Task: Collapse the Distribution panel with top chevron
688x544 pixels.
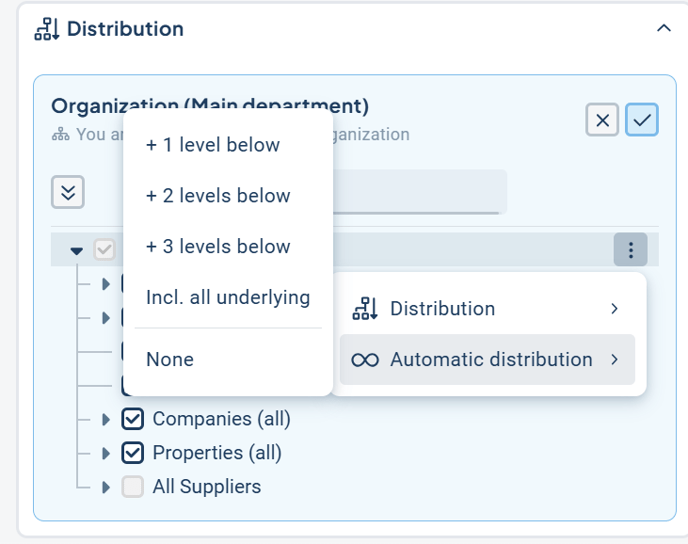Action: 663,29
